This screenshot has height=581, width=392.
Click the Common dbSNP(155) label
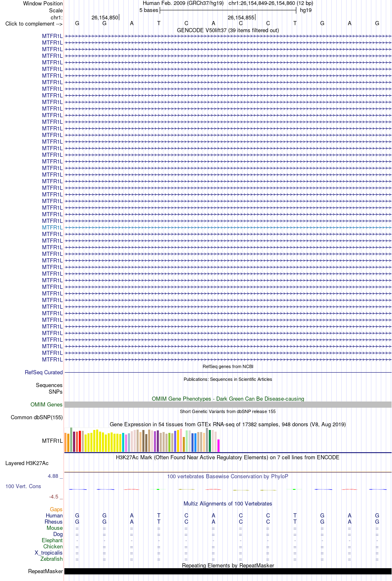click(x=37, y=417)
